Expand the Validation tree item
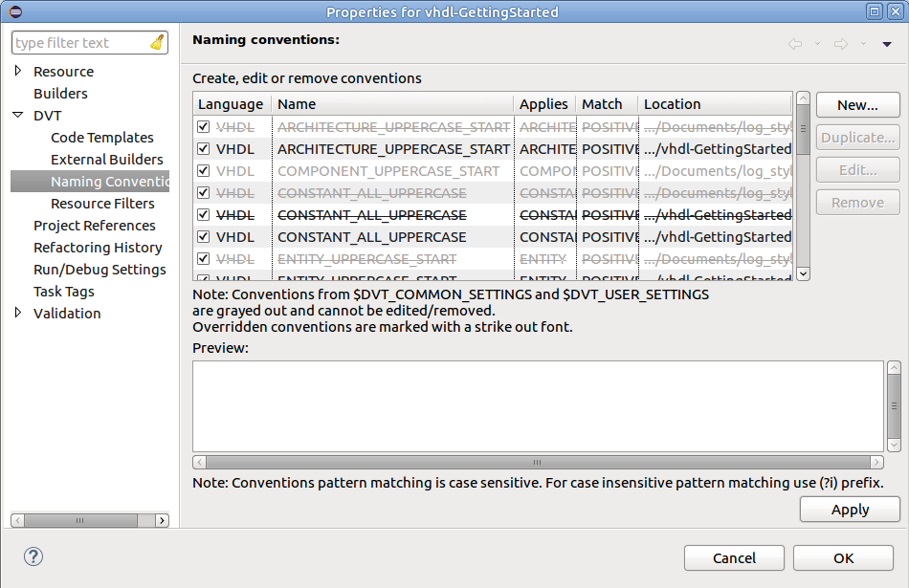The height and width of the screenshot is (588, 909). (x=17, y=313)
